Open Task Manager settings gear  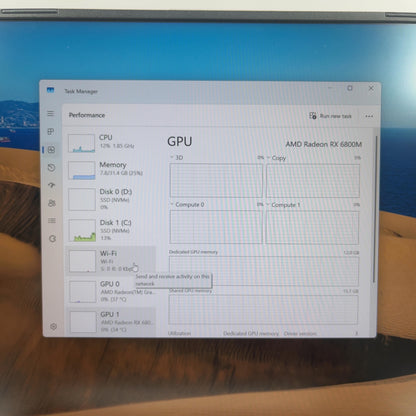(x=53, y=326)
